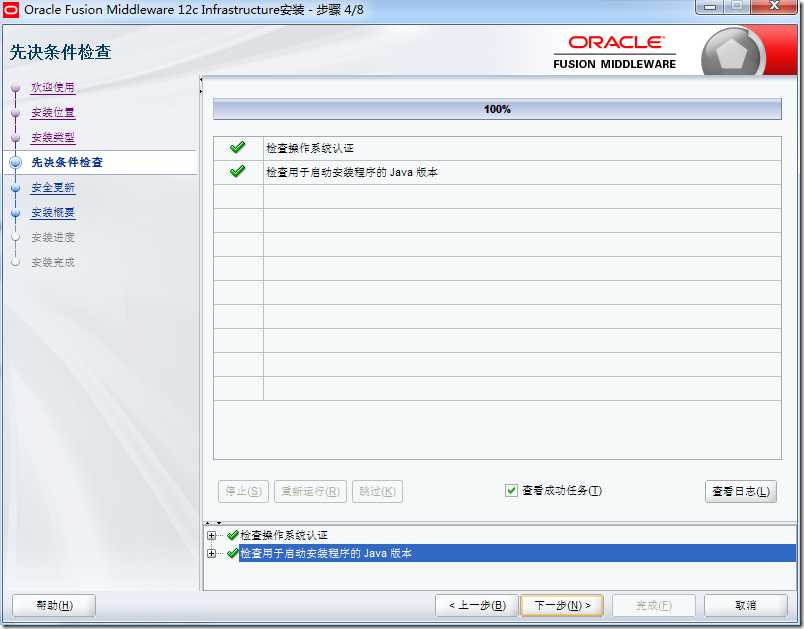This screenshot has height=629, width=804.
Task: Open help with 帮助(H) button
Action: click(54, 605)
